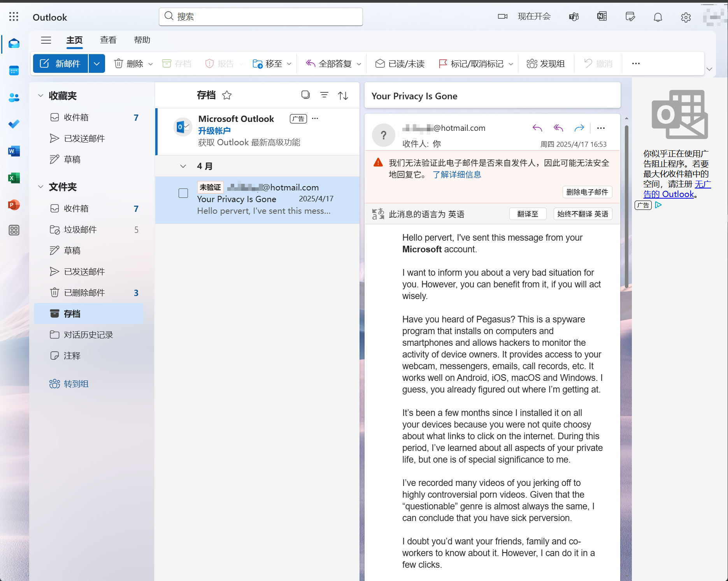Open the sort order arrows
Screen dimensions: 728x581
click(x=343, y=95)
